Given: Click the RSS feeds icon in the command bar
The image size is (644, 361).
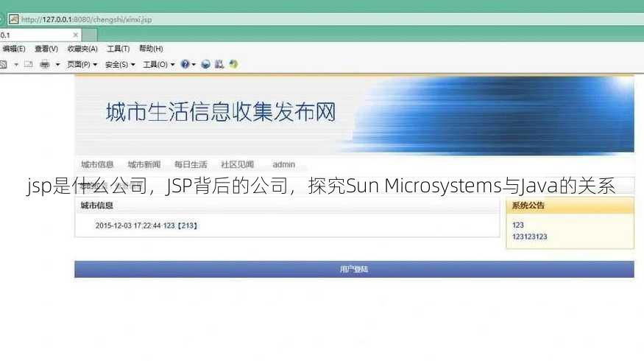Looking at the screenshot, I should pyautogui.click(x=3, y=65).
